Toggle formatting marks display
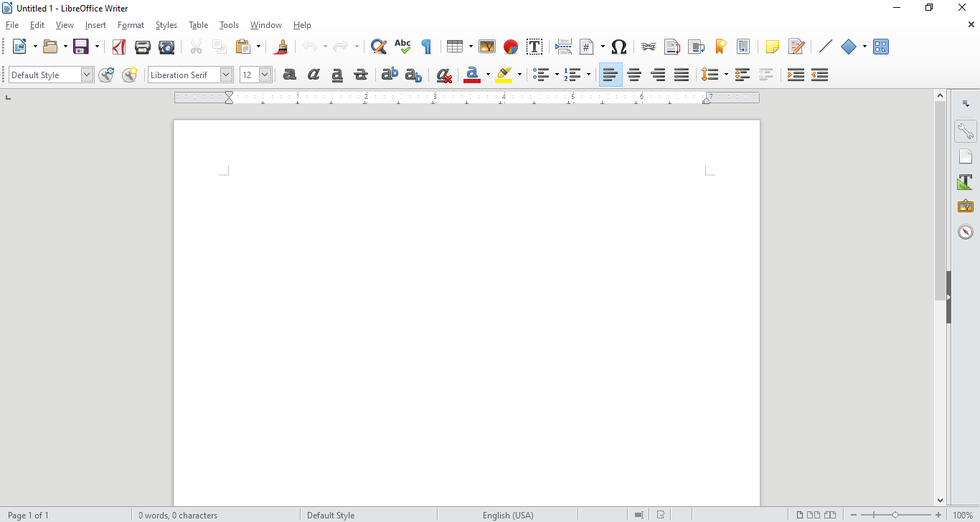Screen dimensions: 980x522 pos(426,47)
